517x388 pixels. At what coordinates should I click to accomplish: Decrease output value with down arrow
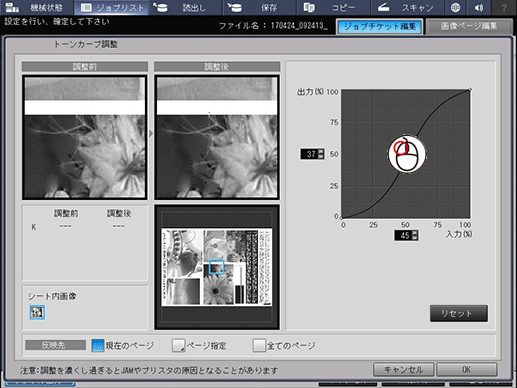coord(321,157)
